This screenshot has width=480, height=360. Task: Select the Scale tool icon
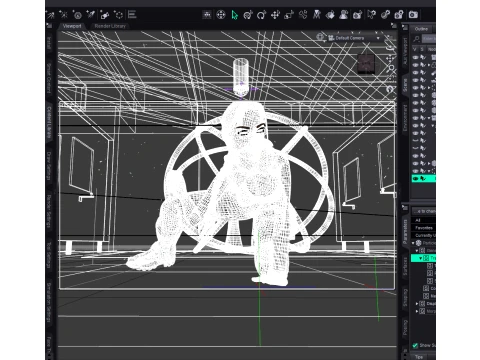(289, 15)
